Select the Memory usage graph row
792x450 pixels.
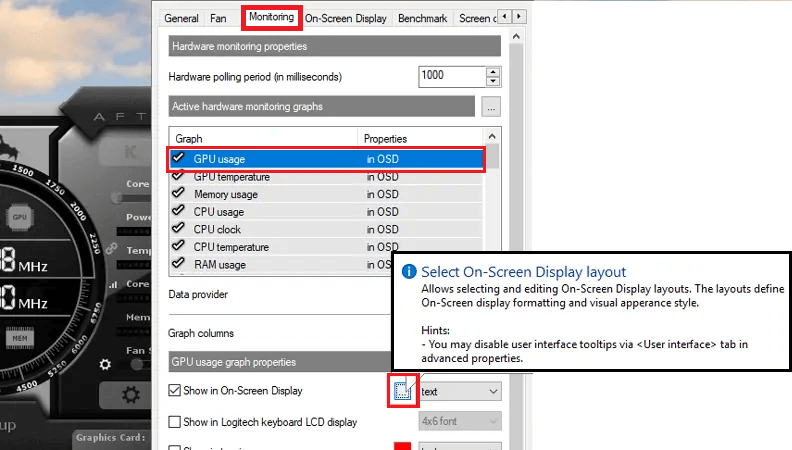326,194
